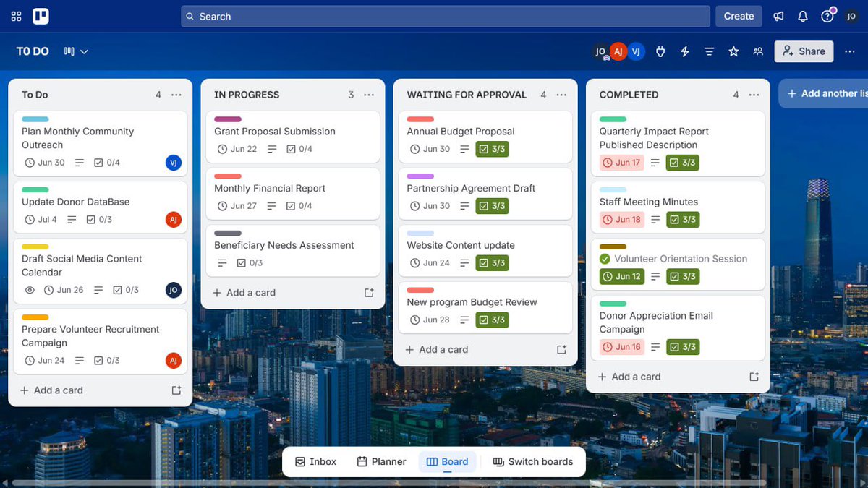Switch to the Planner tab

(381, 462)
